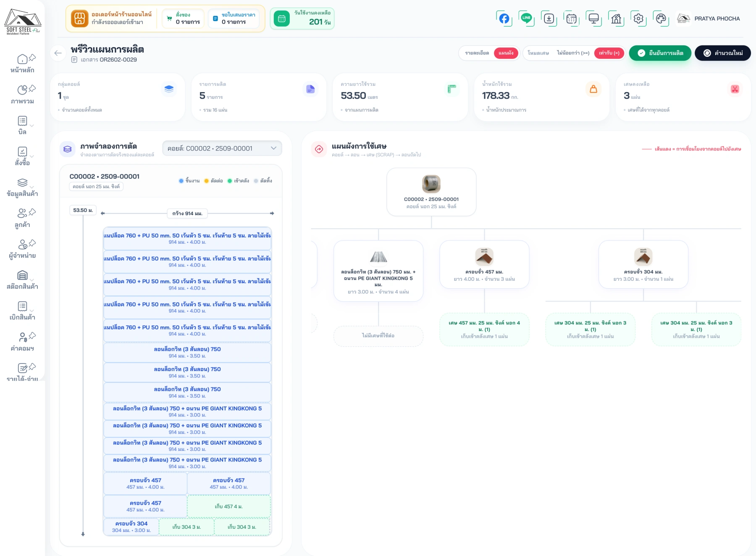Open the ขอใบเสนอราคา 0 รายการ button
Image resolution: width=756 pixels, height=556 pixels.
point(234,18)
